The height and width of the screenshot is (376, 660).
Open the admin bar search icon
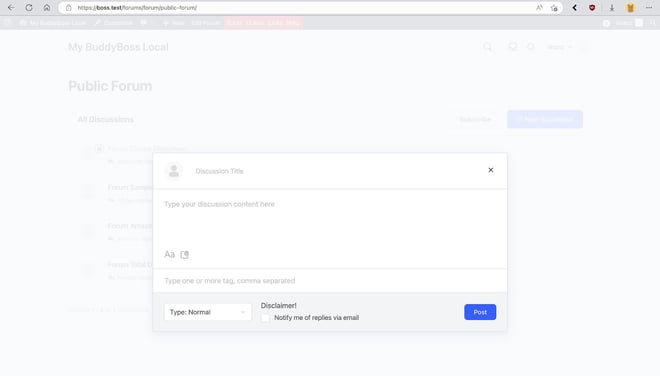point(652,23)
